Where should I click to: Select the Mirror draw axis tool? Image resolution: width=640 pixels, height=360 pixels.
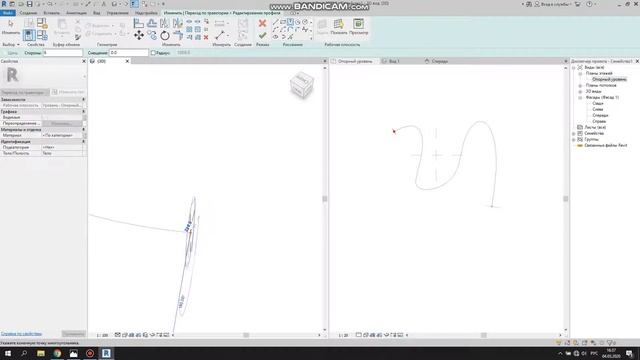coord(178,23)
